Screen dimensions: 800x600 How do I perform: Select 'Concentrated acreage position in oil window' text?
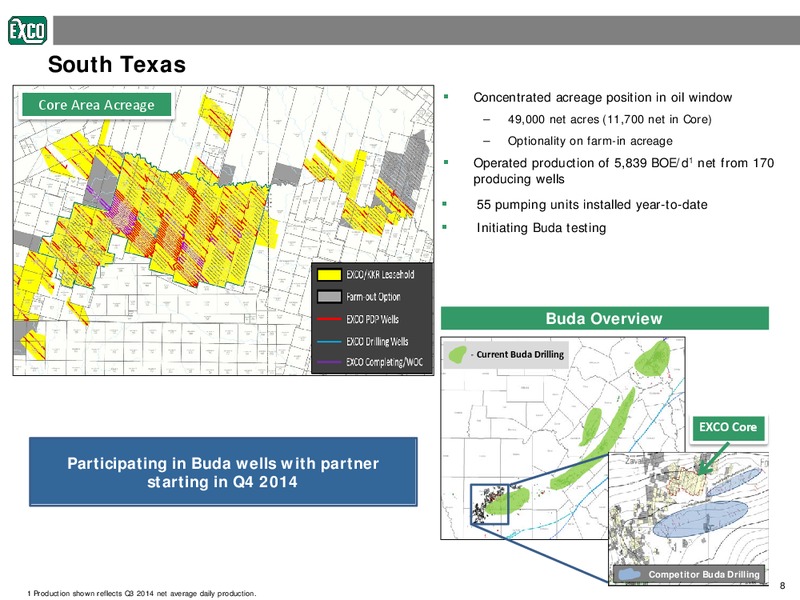(603, 97)
